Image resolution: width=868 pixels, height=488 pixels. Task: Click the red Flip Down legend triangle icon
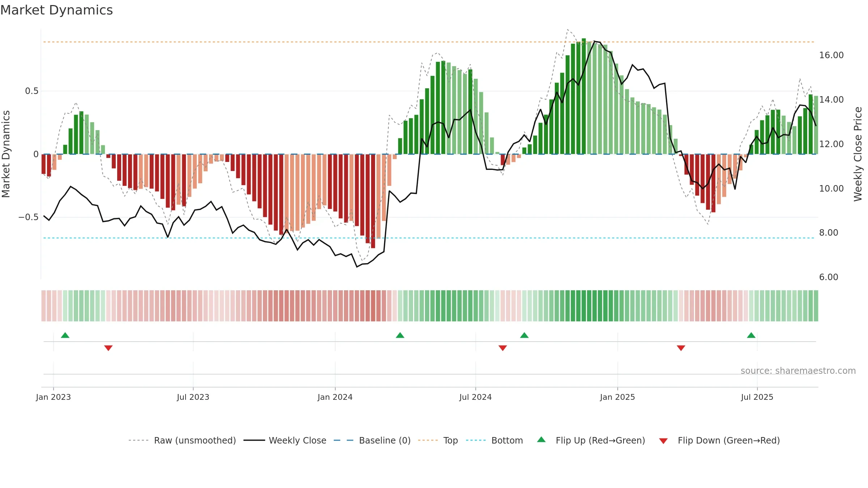tap(663, 441)
